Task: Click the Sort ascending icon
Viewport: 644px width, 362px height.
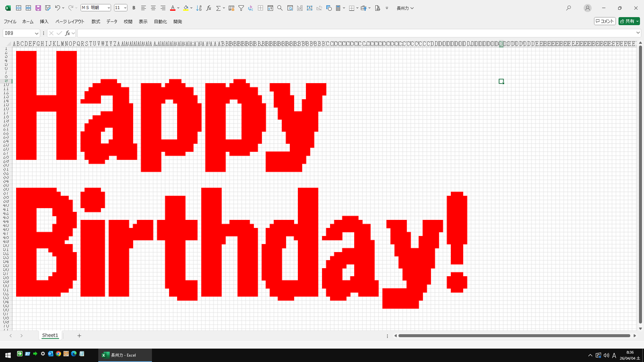Action: 199,8
